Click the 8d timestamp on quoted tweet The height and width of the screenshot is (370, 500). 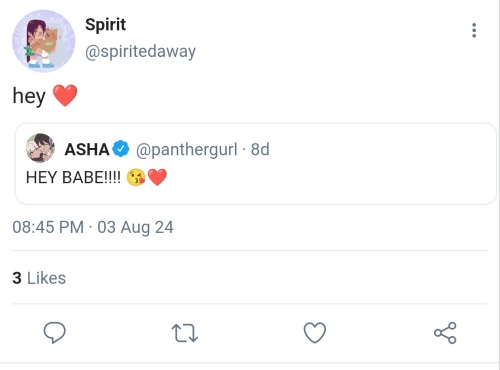click(x=260, y=149)
